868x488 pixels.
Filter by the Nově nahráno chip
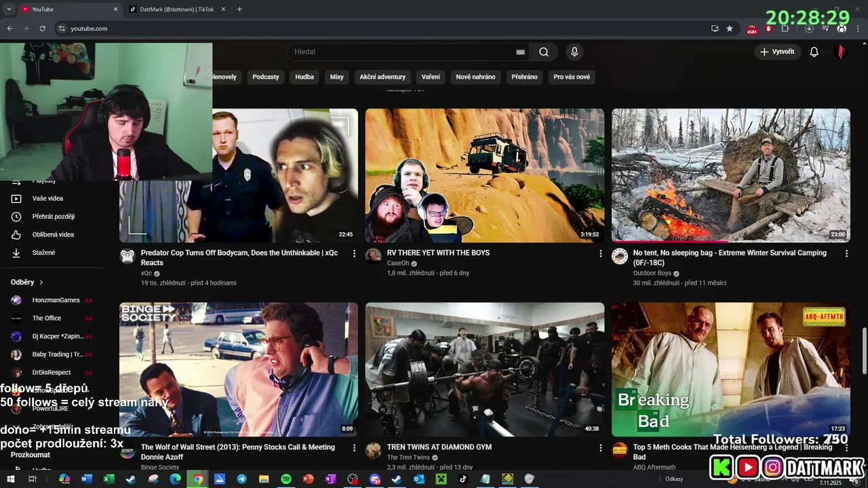coord(475,77)
